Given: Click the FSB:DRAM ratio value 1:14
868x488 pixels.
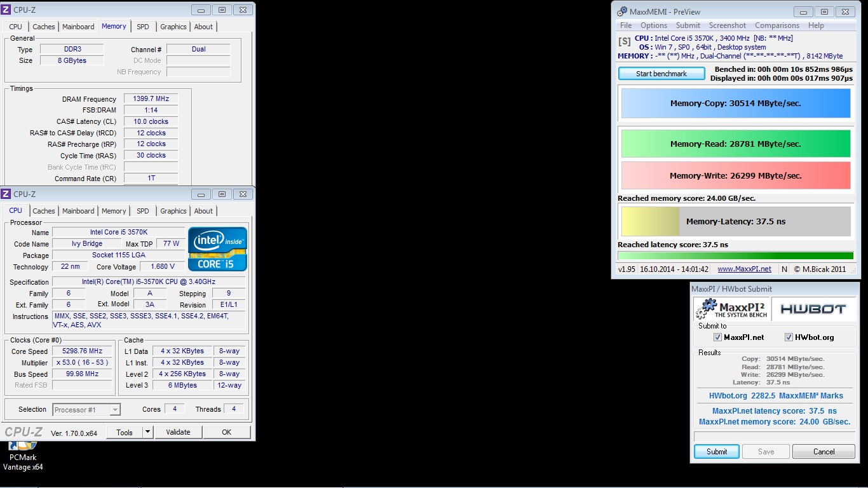Looking at the screenshot, I should [x=151, y=111].
